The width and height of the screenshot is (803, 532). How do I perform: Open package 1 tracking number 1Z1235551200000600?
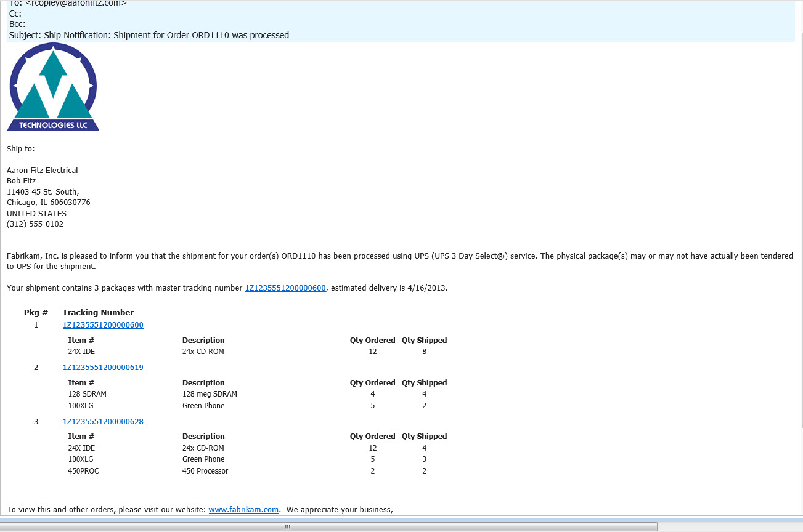pos(103,325)
